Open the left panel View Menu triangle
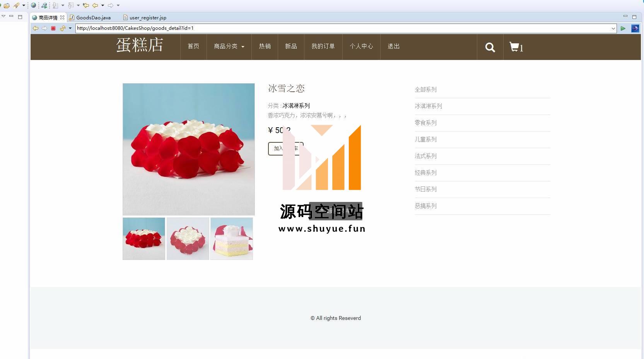Image resolution: width=644 pixels, height=359 pixels. point(3,16)
